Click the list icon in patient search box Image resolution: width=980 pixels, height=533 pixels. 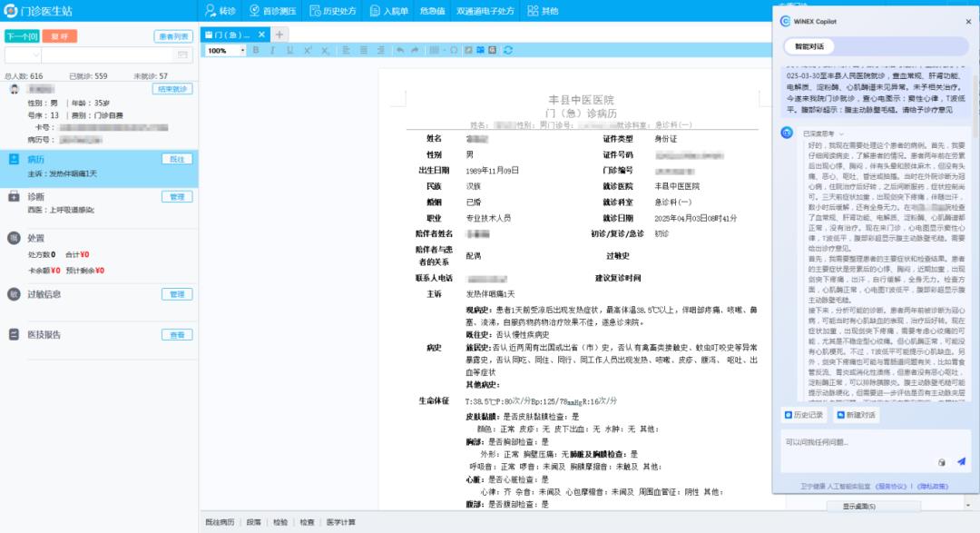[x=182, y=55]
